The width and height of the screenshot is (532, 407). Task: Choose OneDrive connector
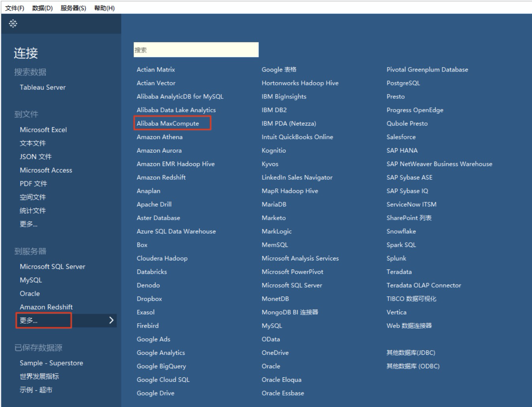click(x=275, y=352)
